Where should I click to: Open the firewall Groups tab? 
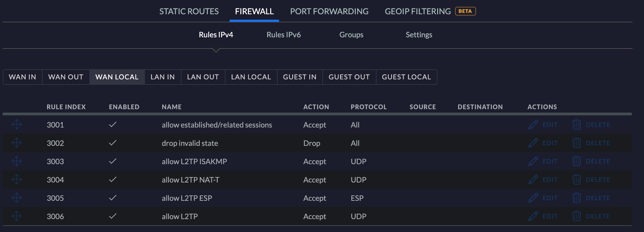point(351,35)
